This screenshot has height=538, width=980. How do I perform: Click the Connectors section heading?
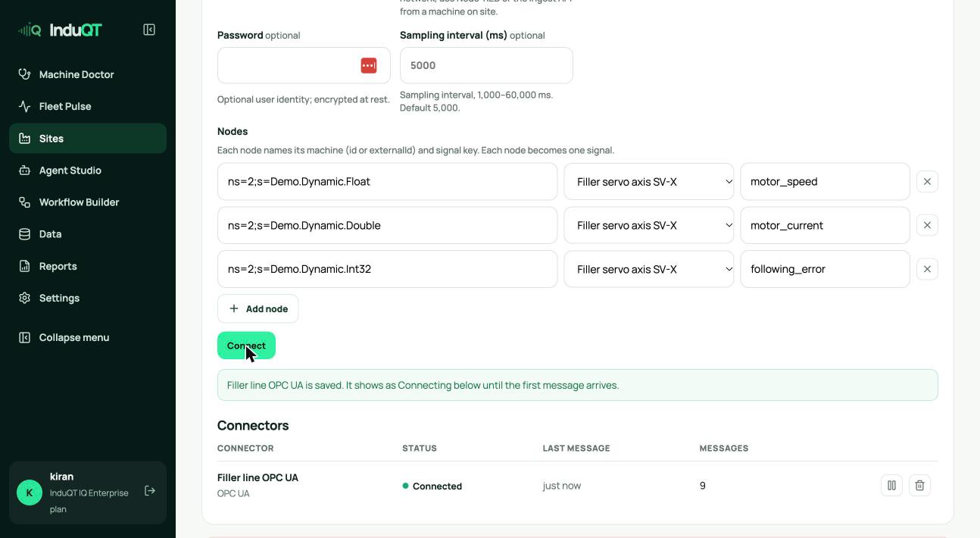pos(253,425)
